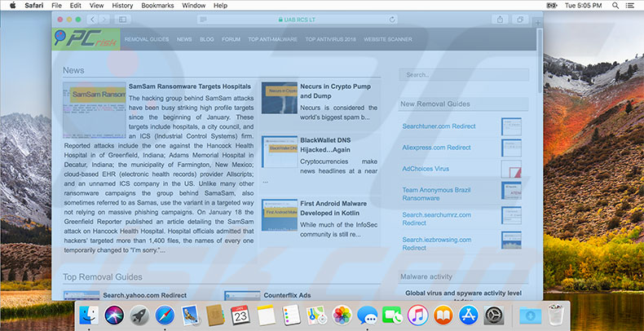This screenshot has width=644, height=331.
Task: Open Spotlight search in menu bar
Action: click(x=615, y=6)
